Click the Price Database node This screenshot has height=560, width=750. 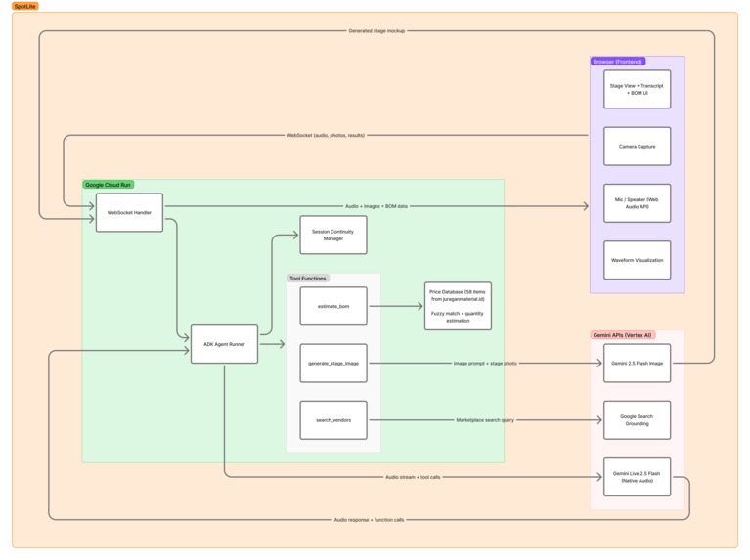pos(458,306)
